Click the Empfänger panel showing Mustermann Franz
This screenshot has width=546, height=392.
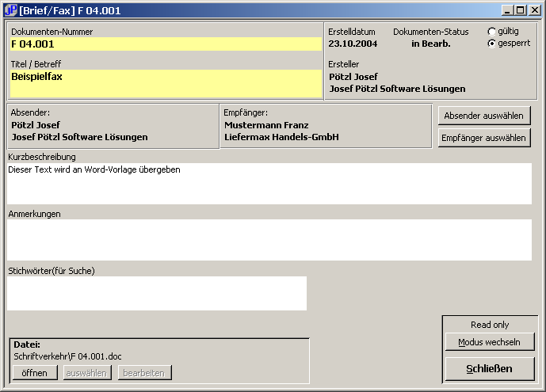pos(326,126)
